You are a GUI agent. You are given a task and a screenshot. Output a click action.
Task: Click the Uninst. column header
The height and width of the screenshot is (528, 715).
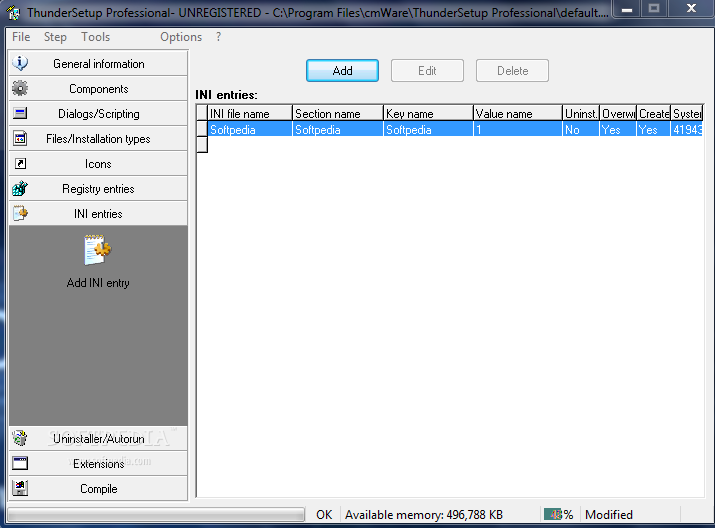click(x=581, y=113)
